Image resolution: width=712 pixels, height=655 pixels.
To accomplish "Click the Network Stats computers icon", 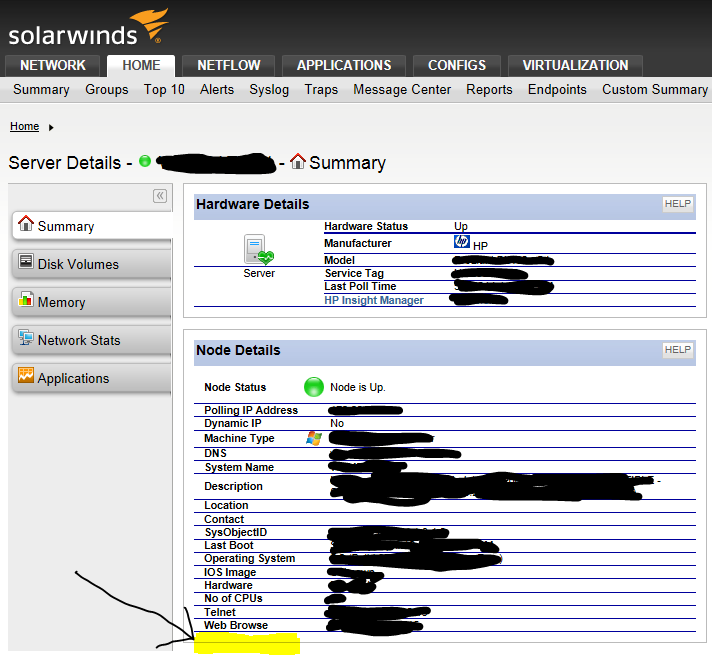I will [26, 337].
